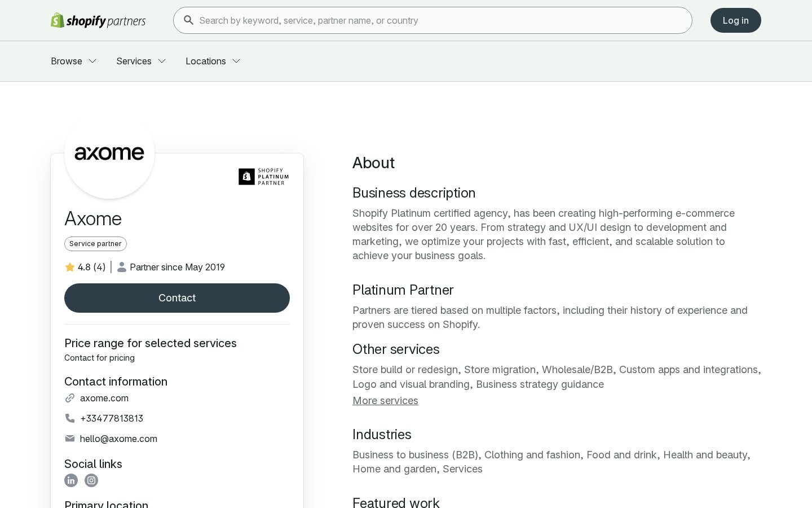Click the 'Contact for pricing' text
The height and width of the screenshot is (508, 812).
[x=99, y=358]
